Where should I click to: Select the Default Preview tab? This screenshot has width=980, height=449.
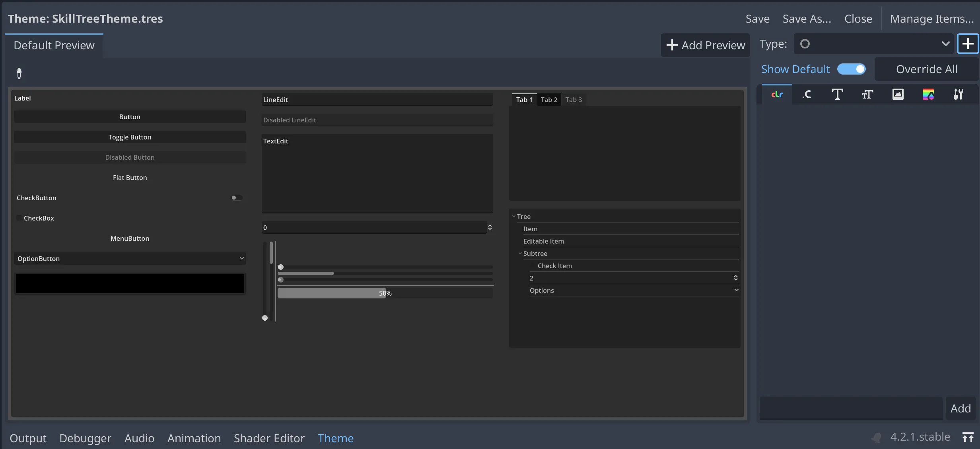(54, 45)
